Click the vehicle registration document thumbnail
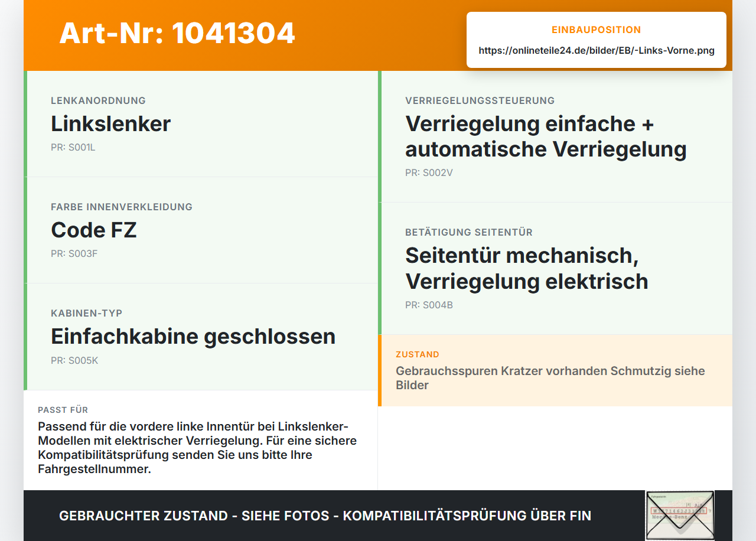756x541 pixels. click(680, 515)
